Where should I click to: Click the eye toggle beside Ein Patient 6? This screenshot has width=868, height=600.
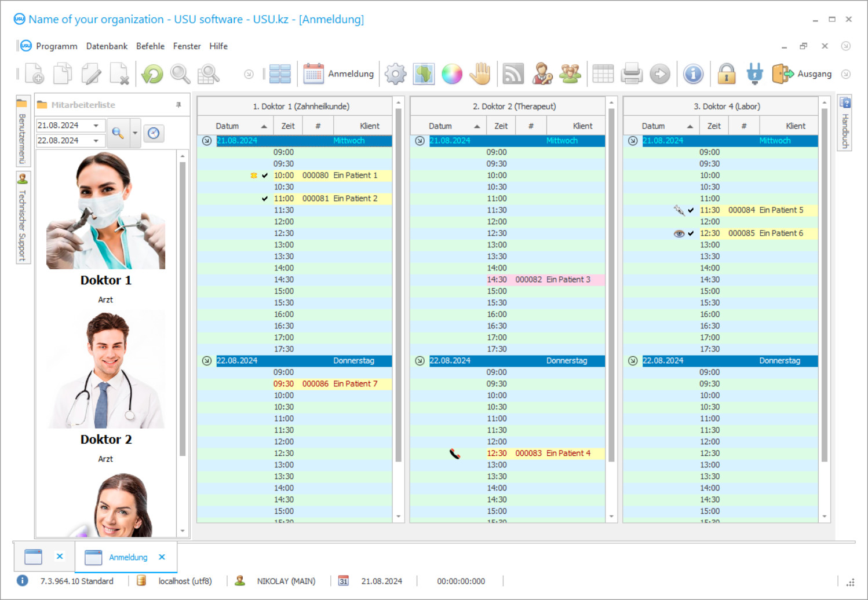679,233
